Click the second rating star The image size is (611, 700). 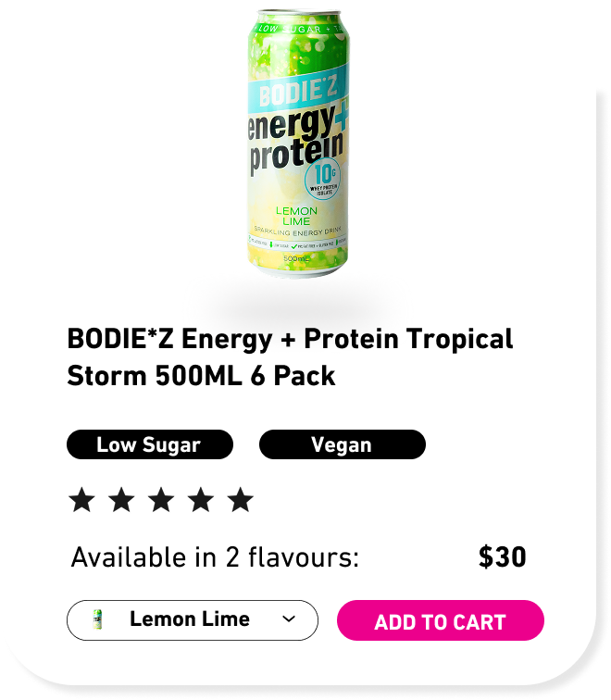121,499
